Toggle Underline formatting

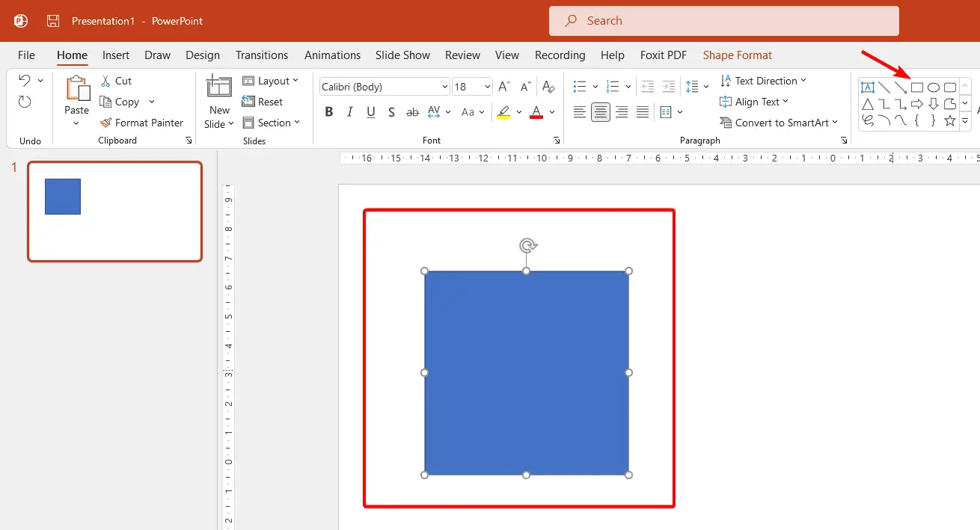[x=371, y=112]
